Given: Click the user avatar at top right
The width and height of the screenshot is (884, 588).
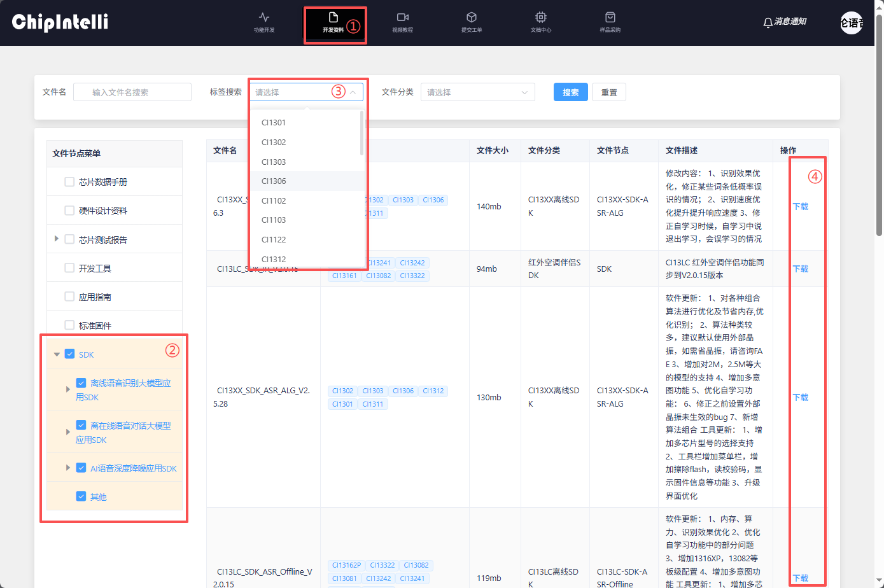Looking at the screenshot, I should [x=851, y=23].
